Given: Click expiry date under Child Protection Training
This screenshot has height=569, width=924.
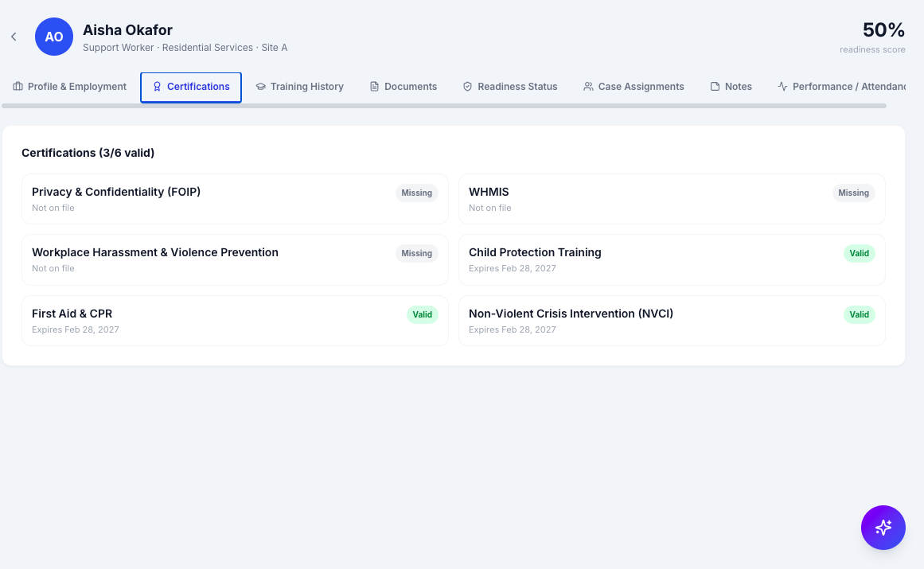Looking at the screenshot, I should [512, 269].
